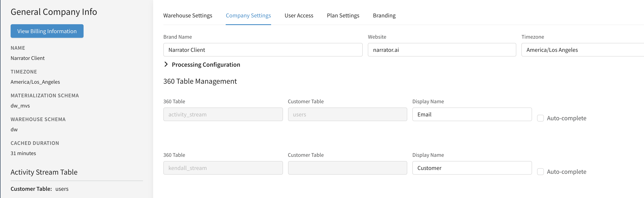
Task: Click the activity_stream 360 Table field
Action: pos(223,114)
